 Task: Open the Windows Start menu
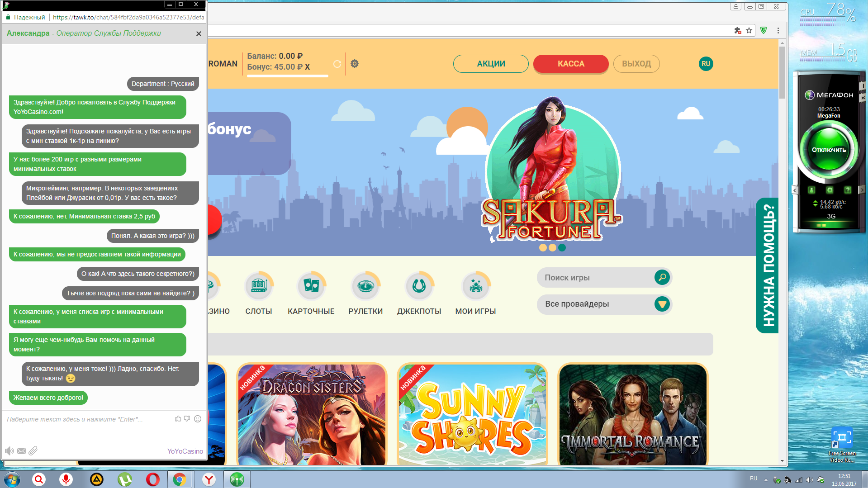(x=12, y=479)
